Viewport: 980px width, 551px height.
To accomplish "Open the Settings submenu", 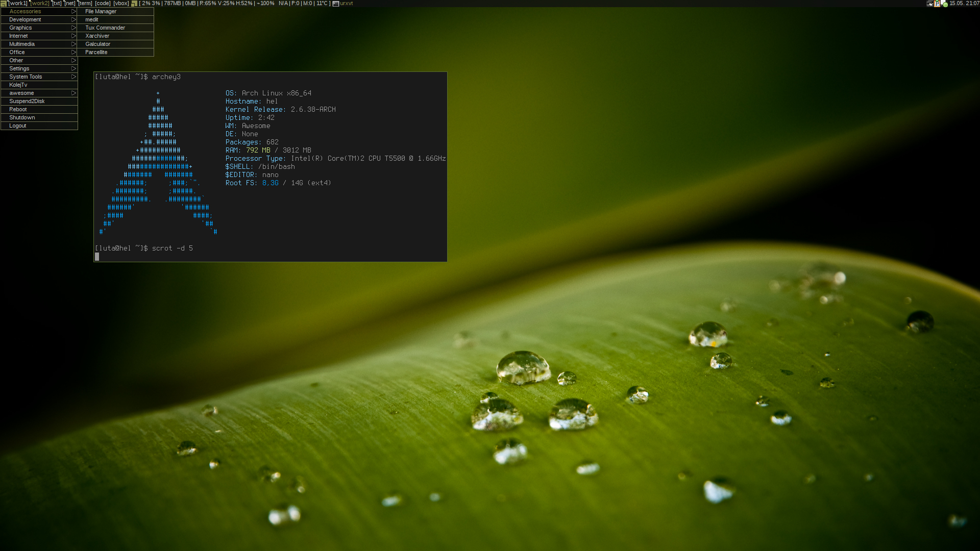I will click(x=39, y=68).
